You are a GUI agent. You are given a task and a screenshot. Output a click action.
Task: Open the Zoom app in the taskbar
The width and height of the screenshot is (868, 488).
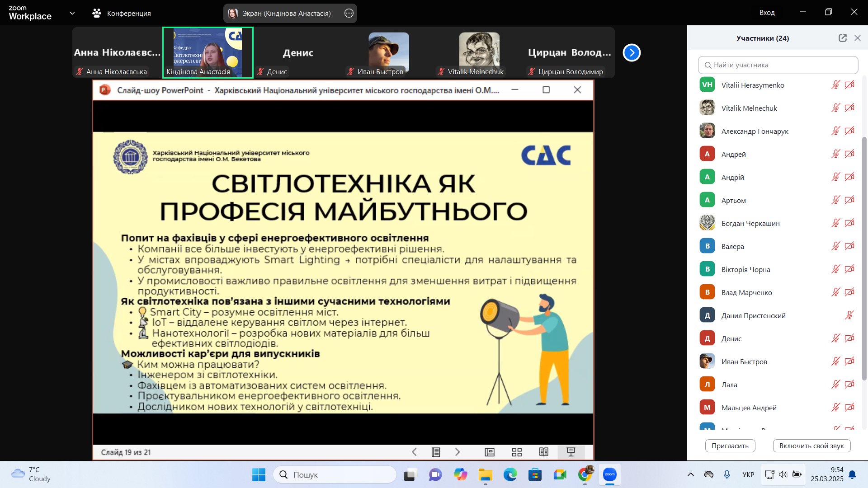pos(610,474)
